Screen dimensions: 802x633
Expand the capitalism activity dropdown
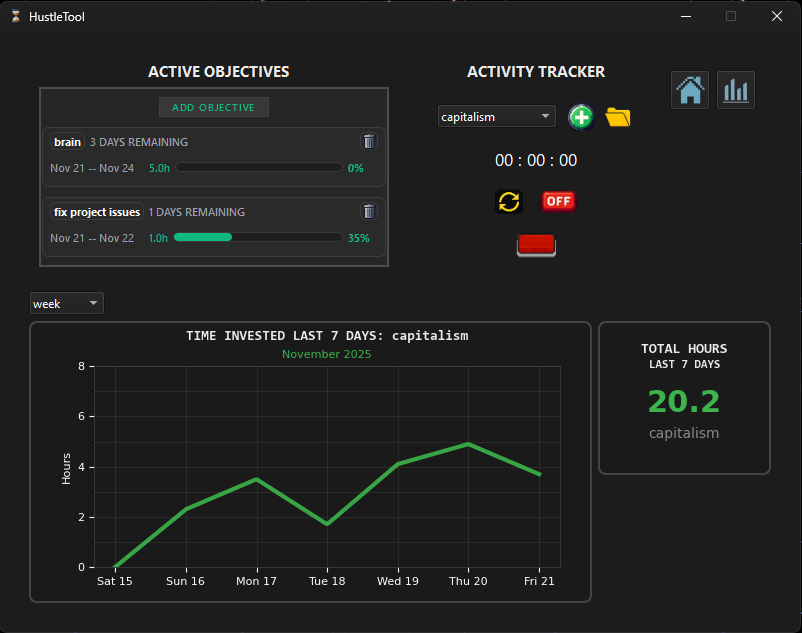point(497,117)
